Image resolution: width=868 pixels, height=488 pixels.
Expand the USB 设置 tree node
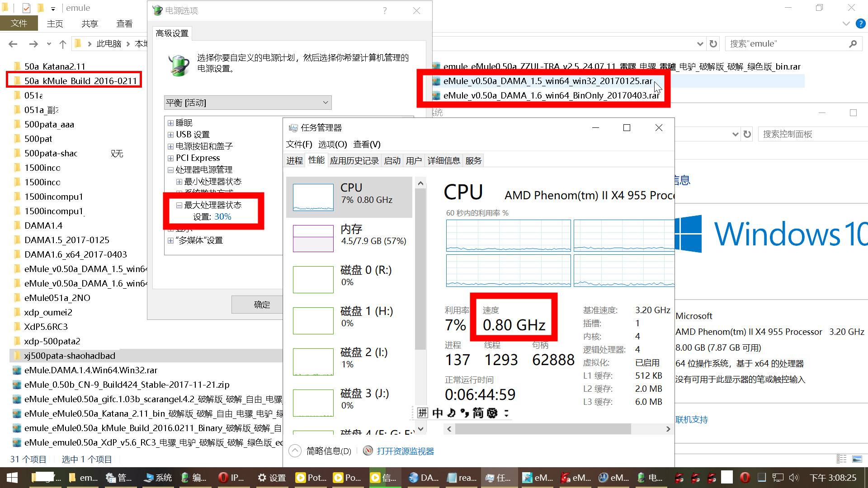170,135
